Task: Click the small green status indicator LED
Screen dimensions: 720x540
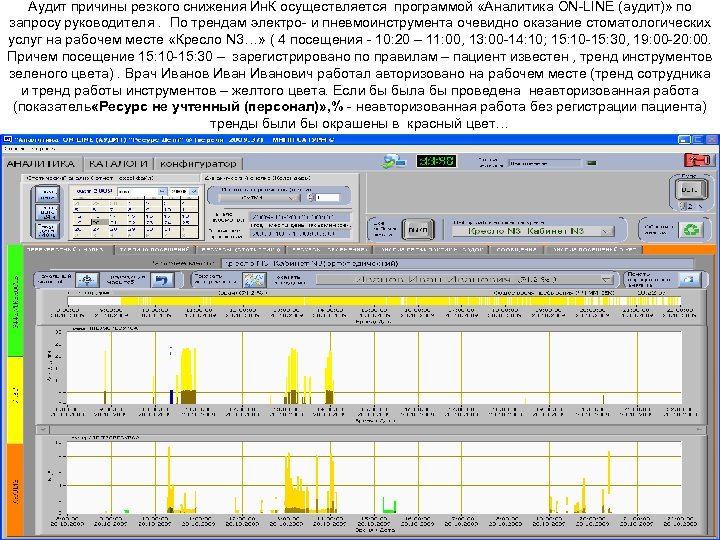Action: coord(592,163)
